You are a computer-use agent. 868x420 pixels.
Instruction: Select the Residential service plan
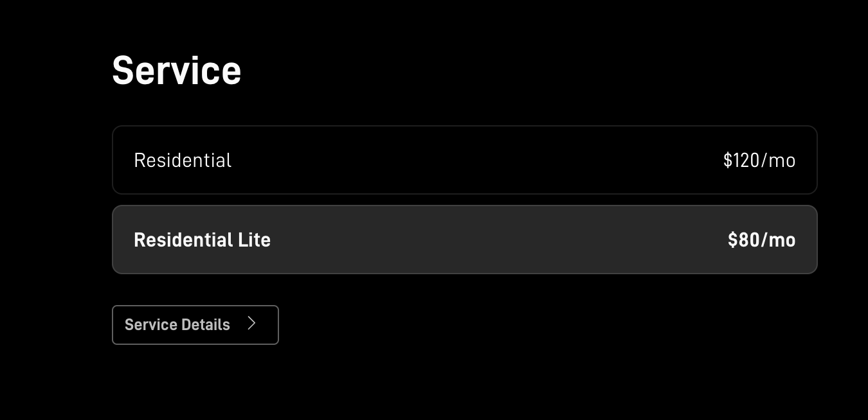pyautogui.click(x=464, y=160)
